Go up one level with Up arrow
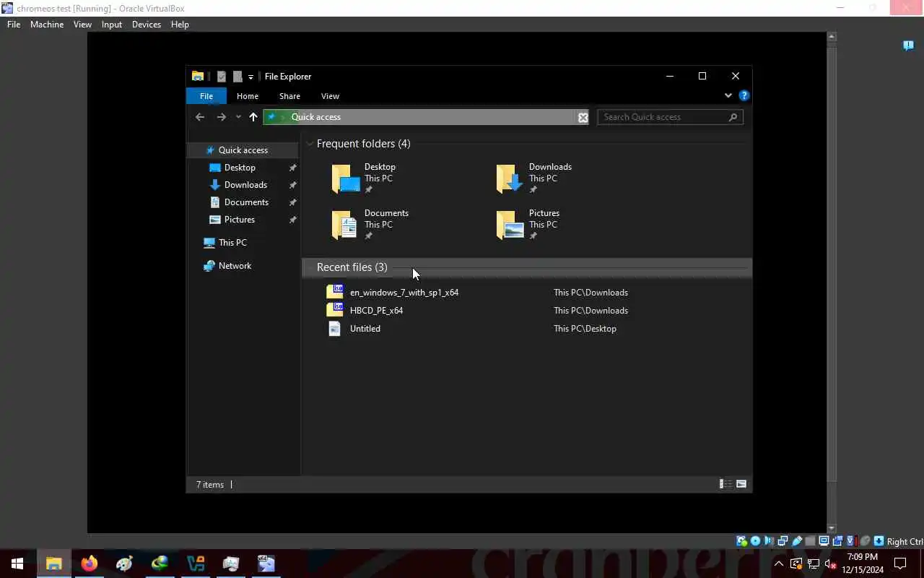The height and width of the screenshot is (578, 924). point(253,117)
